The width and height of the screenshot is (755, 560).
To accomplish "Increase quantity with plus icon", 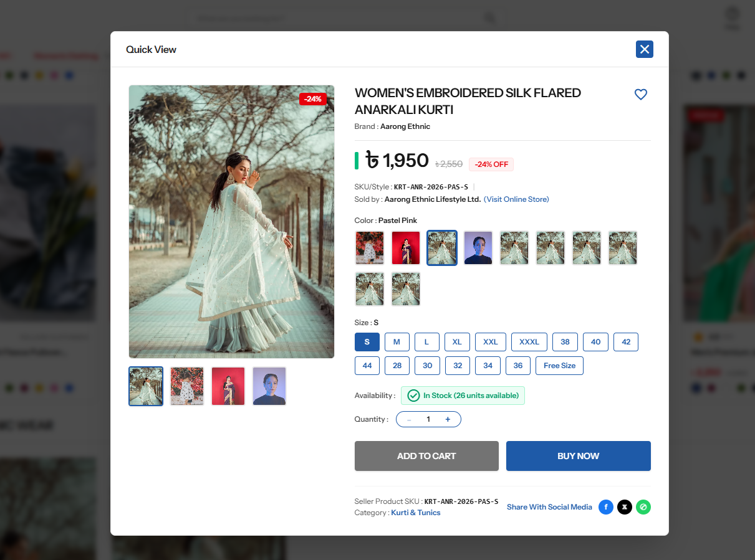I will point(448,419).
